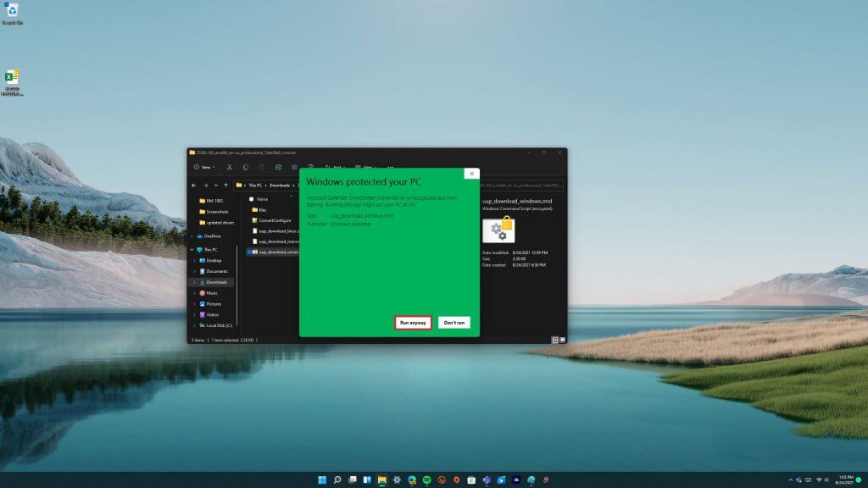Screen dimensions: 868x488
Task: Expand the OneDrive tree node
Action: (192, 236)
